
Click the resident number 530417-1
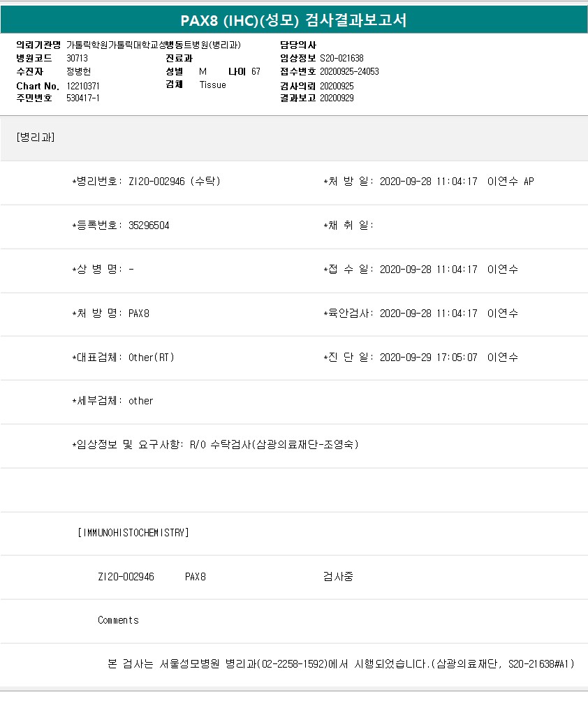[x=83, y=98]
